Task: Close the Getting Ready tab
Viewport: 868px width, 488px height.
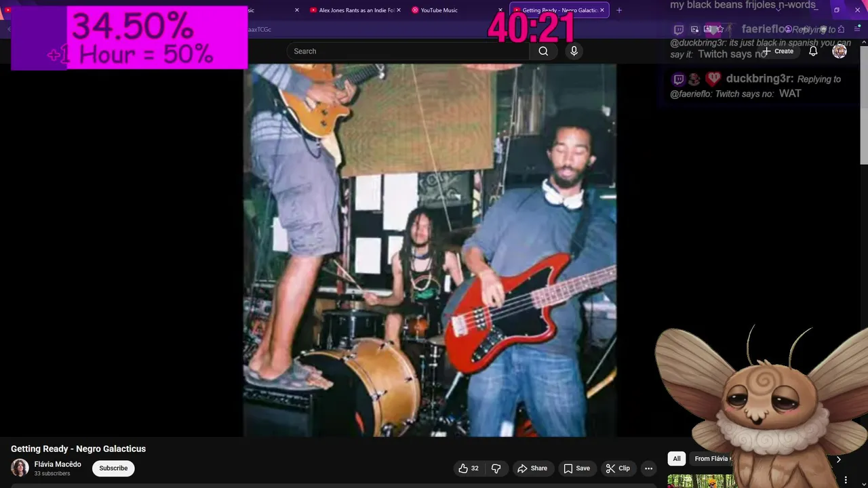Action: pyautogui.click(x=601, y=10)
